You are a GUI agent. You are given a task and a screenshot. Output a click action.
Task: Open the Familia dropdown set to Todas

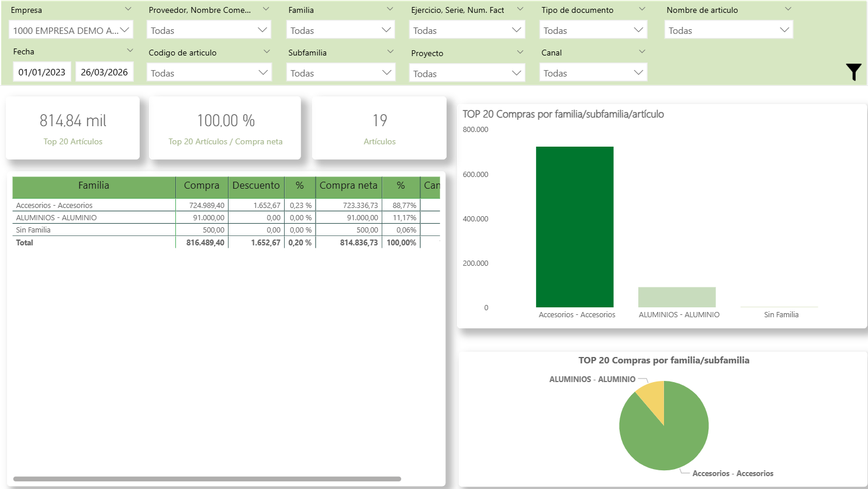tap(341, 30)
